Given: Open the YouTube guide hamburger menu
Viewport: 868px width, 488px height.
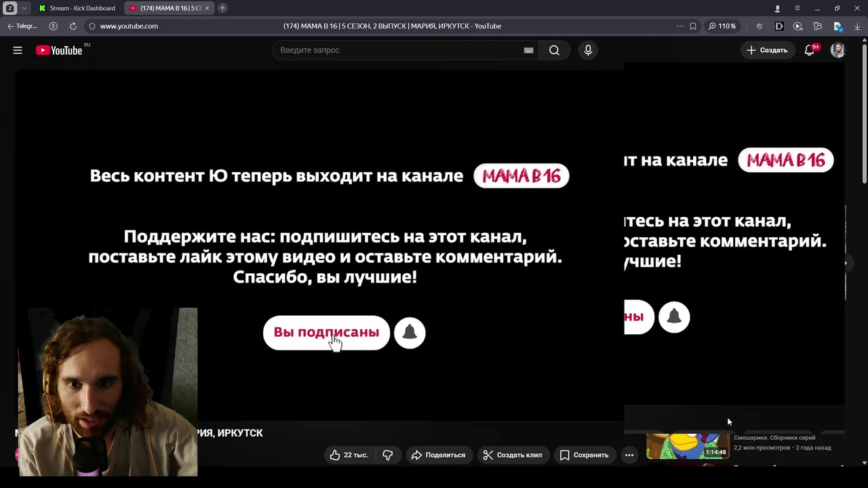Looking at the screenshot, I should 18,50.
